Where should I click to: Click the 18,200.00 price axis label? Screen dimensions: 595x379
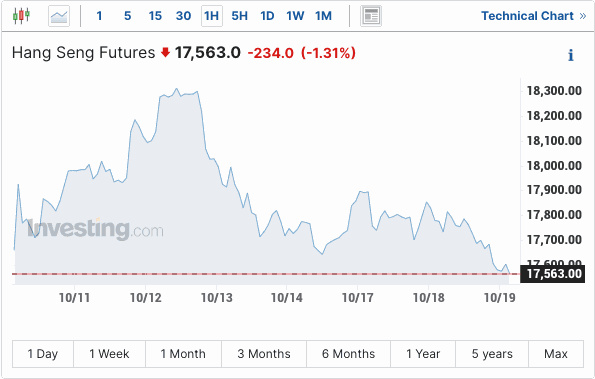pyautogui.click(x=554, y=116)
